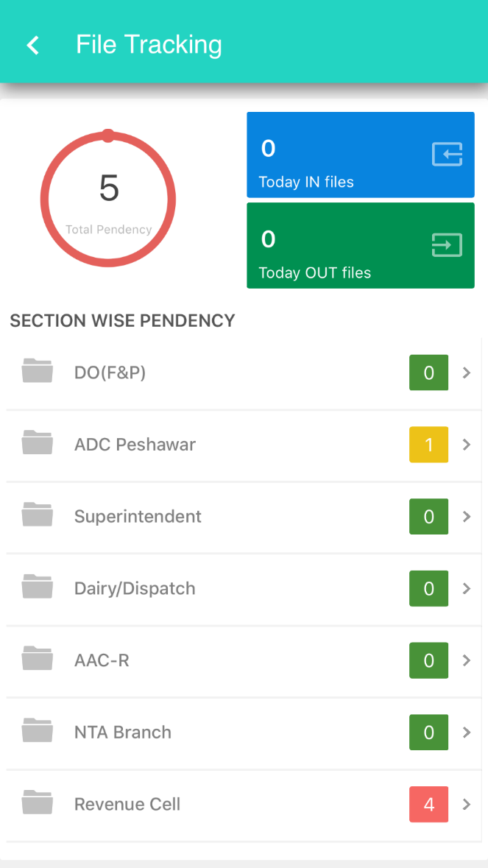Open the AAC-R section chevron

[x=467, y=660]
